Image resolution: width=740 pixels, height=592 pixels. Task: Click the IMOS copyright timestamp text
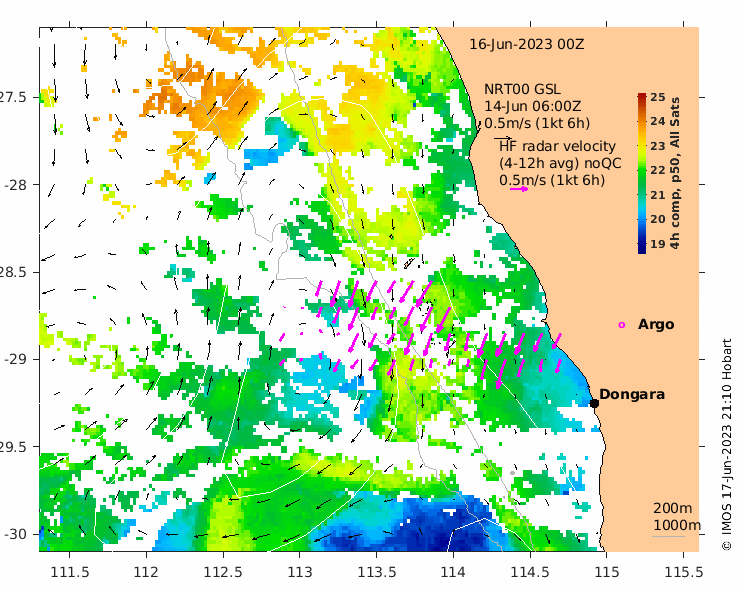(726, 445)
